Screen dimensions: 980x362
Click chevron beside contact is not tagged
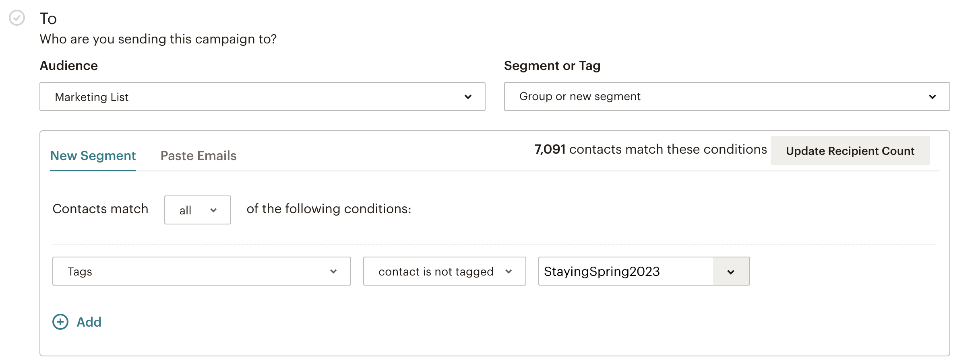(x=509, y=271)
